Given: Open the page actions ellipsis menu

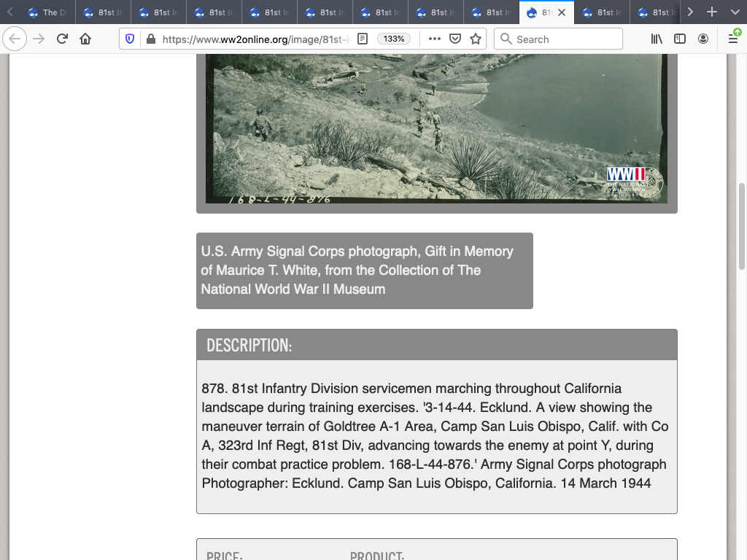Looking at the screenshot, I should 435,39.
